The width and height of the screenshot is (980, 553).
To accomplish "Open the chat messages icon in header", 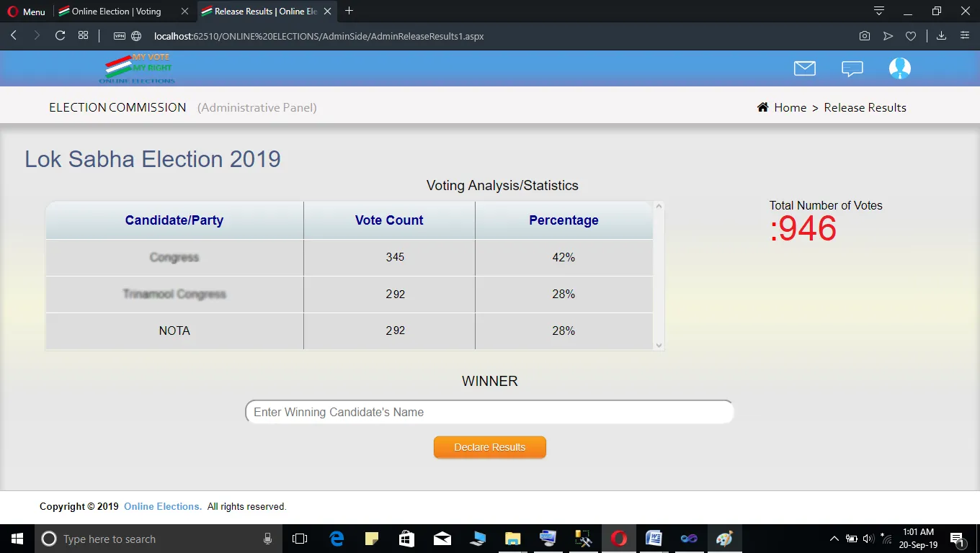I will pos(852,69).
